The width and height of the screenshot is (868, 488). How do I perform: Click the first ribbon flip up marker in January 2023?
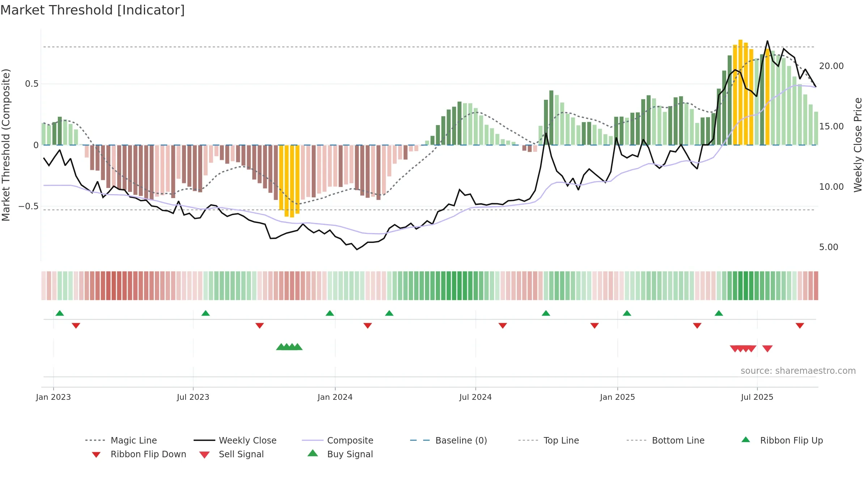[x=60, y=313]
